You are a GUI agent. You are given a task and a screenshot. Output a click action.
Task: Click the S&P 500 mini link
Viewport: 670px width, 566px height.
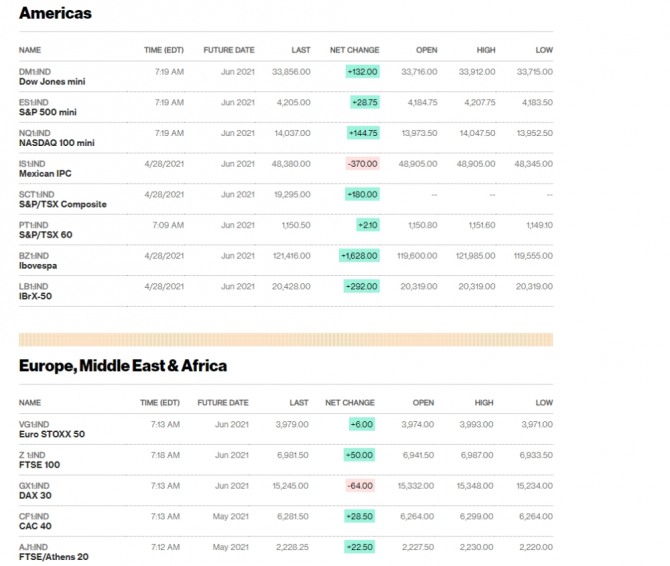49,112
